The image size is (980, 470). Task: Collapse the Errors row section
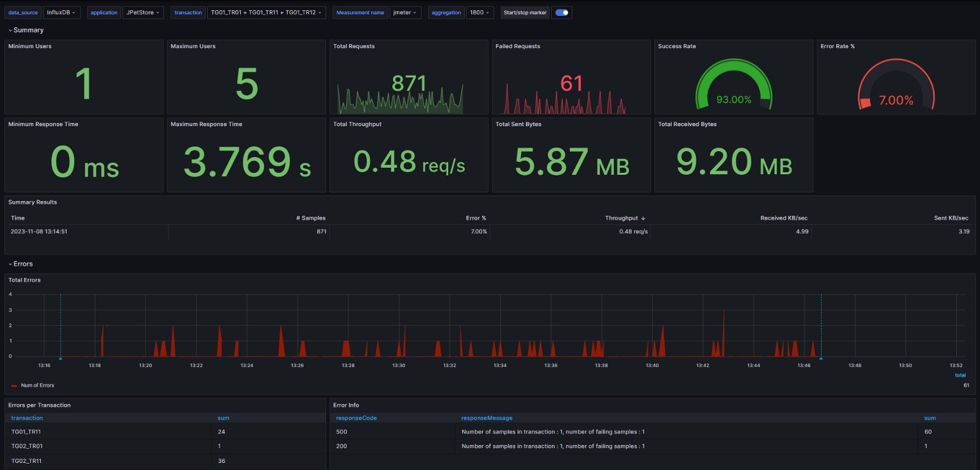[23, 264]
